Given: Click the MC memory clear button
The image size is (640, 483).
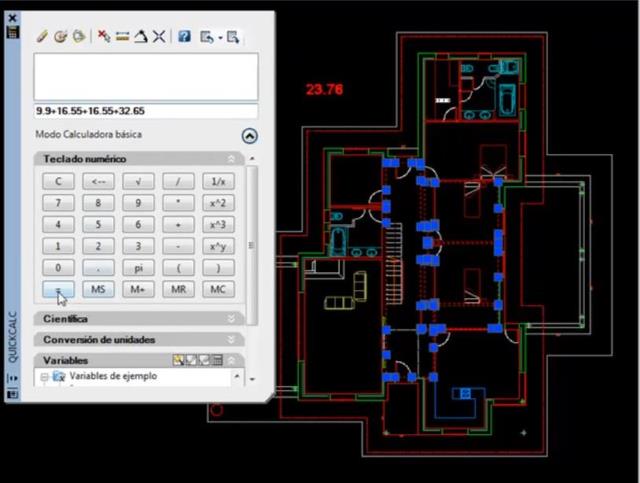Looking at the screenshot, I should tap(218, 289).
